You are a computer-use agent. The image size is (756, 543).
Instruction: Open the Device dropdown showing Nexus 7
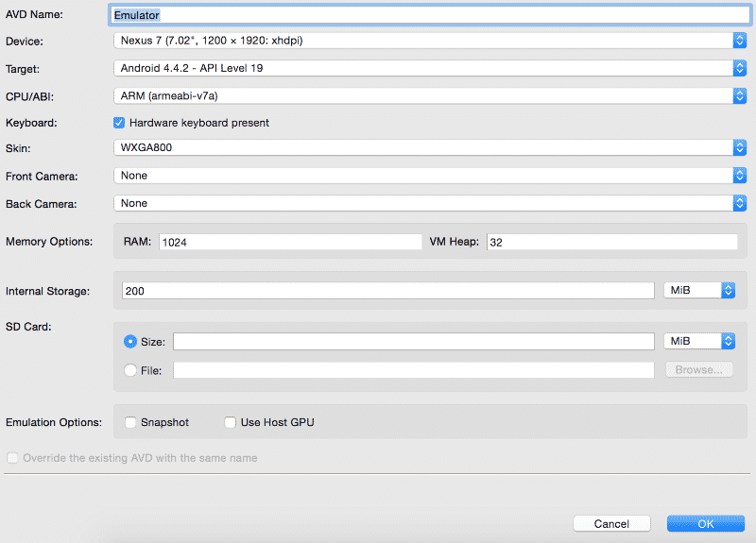pos(430,41)
